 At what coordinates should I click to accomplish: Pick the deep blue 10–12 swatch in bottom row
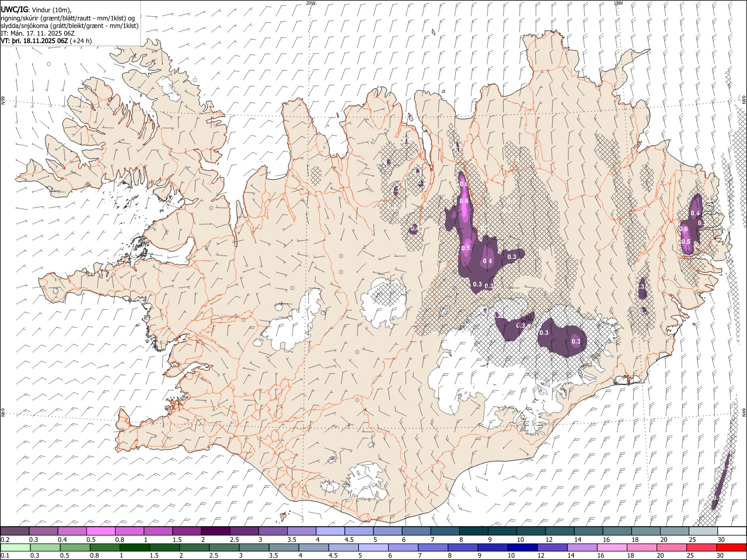click(522, 547)
